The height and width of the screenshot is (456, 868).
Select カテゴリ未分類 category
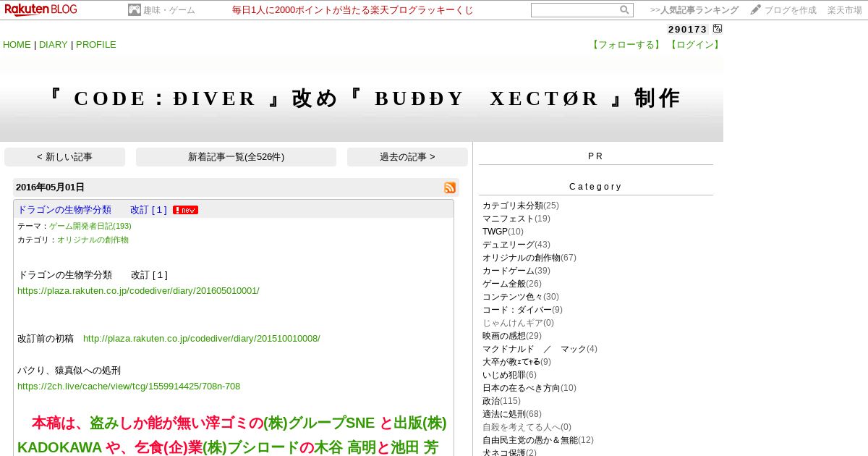click(x=513, y=206)
